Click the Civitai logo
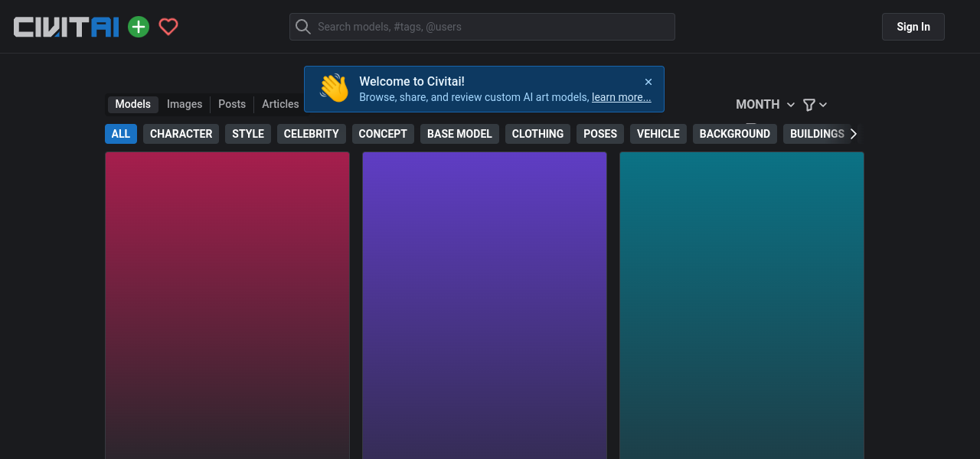The height and width of the screenshot is (459, 980). (x=67, y=28)
